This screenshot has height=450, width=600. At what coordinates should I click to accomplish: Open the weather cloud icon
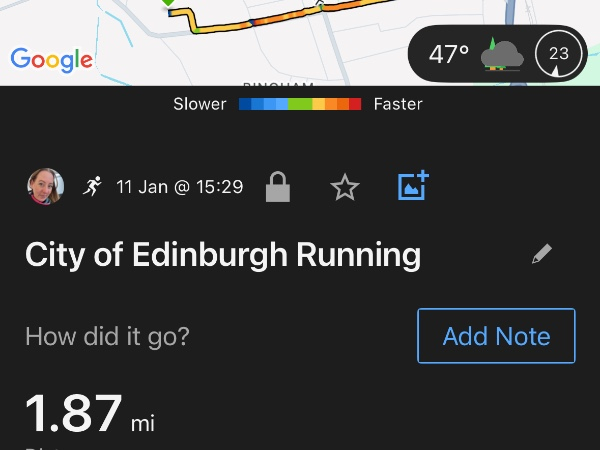[x=502, y=54]
